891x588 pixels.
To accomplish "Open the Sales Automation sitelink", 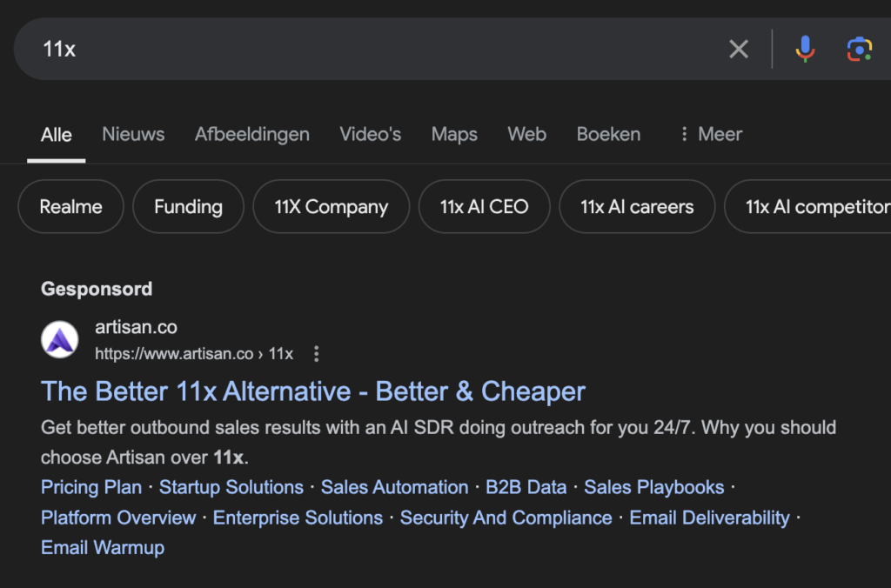I will click(x=394, y=487).
